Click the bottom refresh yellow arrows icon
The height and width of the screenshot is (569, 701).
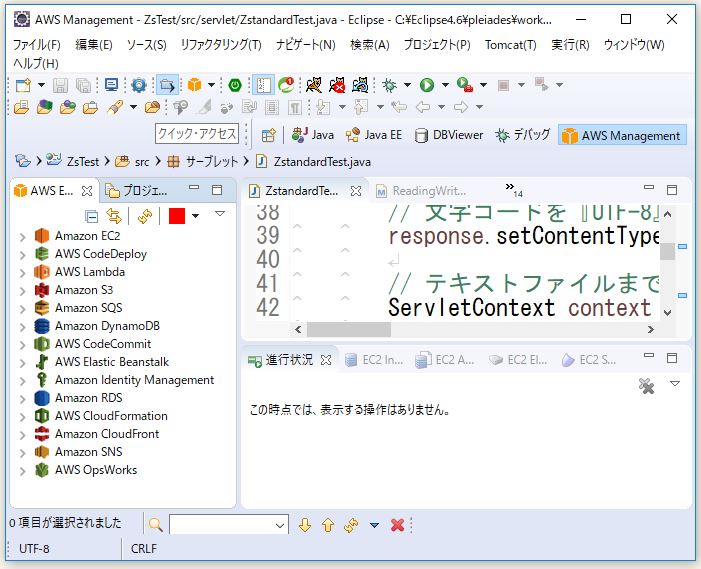pos(351,525)
